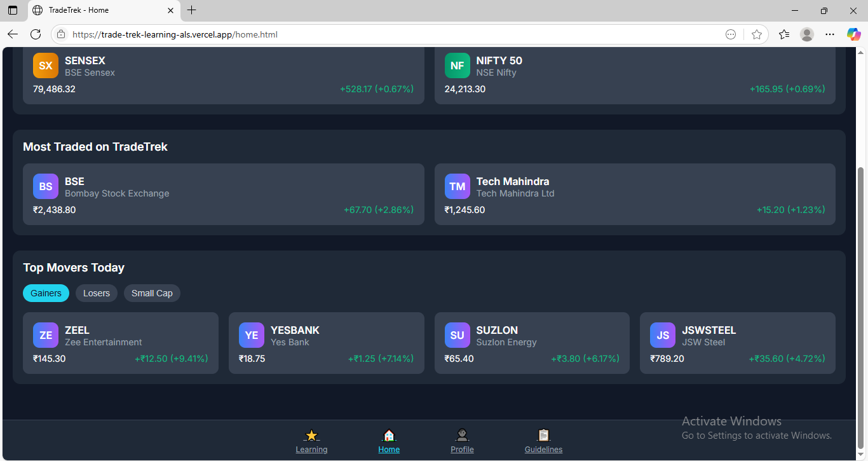This screenshot has width=868, height=461.
Task: Click the +15.20 (+1.23%) change
Action: pos(791,210)
